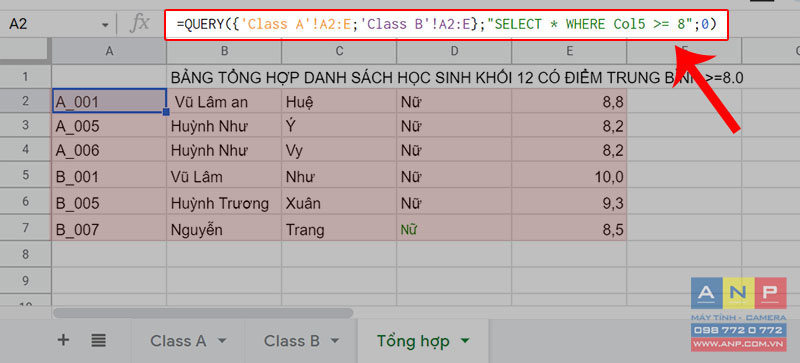Select row 3 header

click(x=26, y=126)
